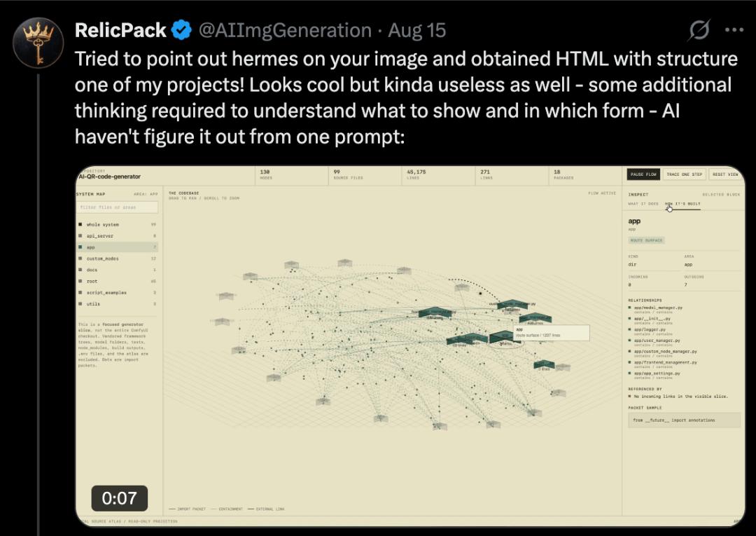Click the blue verified badge
Viewport: 756px width, 536px height.
tap(182, 30)
